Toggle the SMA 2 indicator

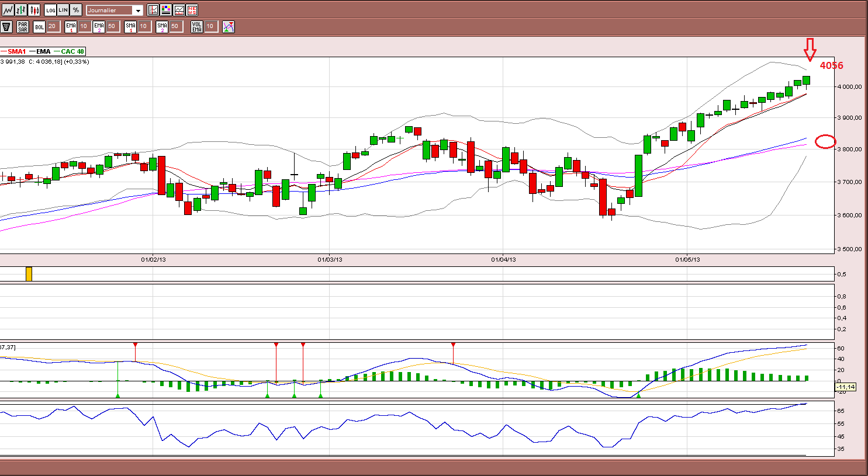[x=162, y=27]
